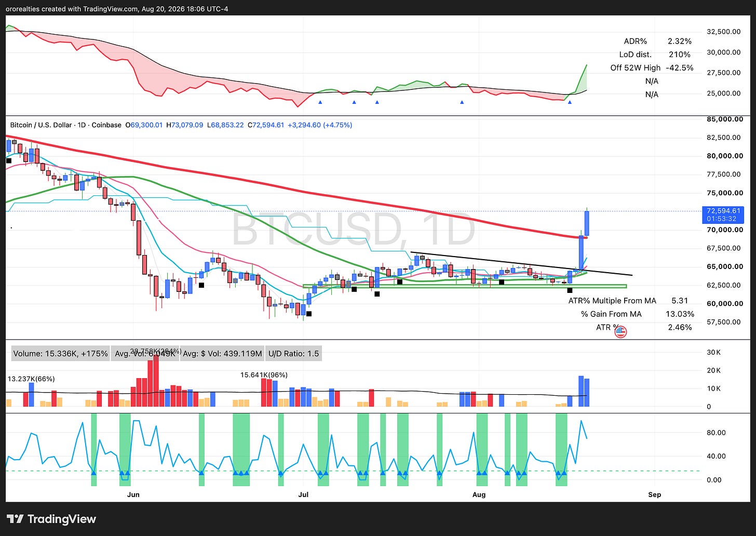This screenshot has height=536, width=756.
Task: Click the close value C72,594.61
Action: point(266,125)
